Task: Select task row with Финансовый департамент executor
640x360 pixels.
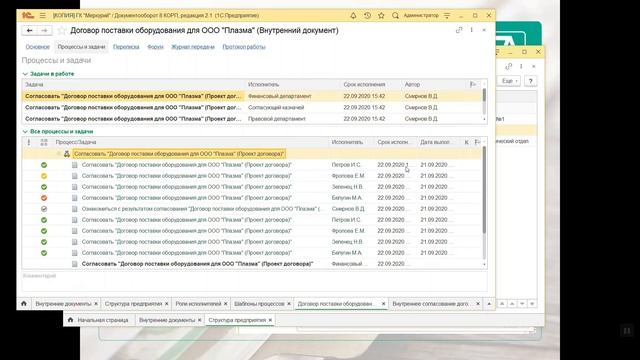Action: tap(252, 96)
